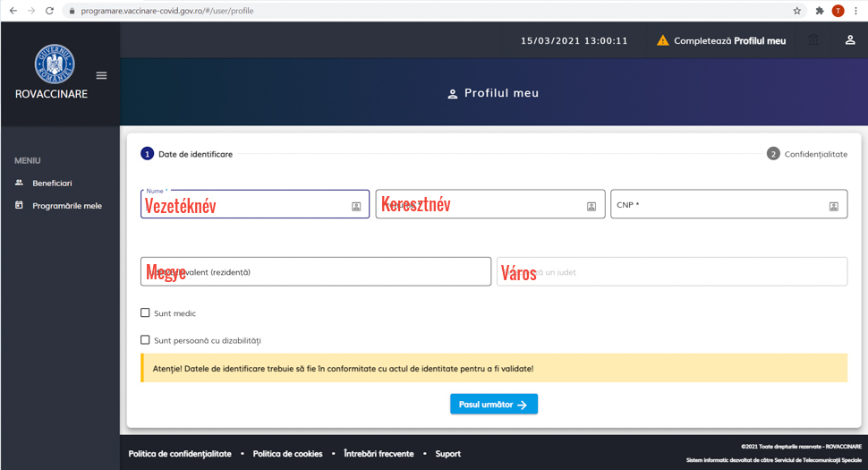Open the browser extensions puzzle icon
This screenshot has width=868, height=470.
pos(819,11)
